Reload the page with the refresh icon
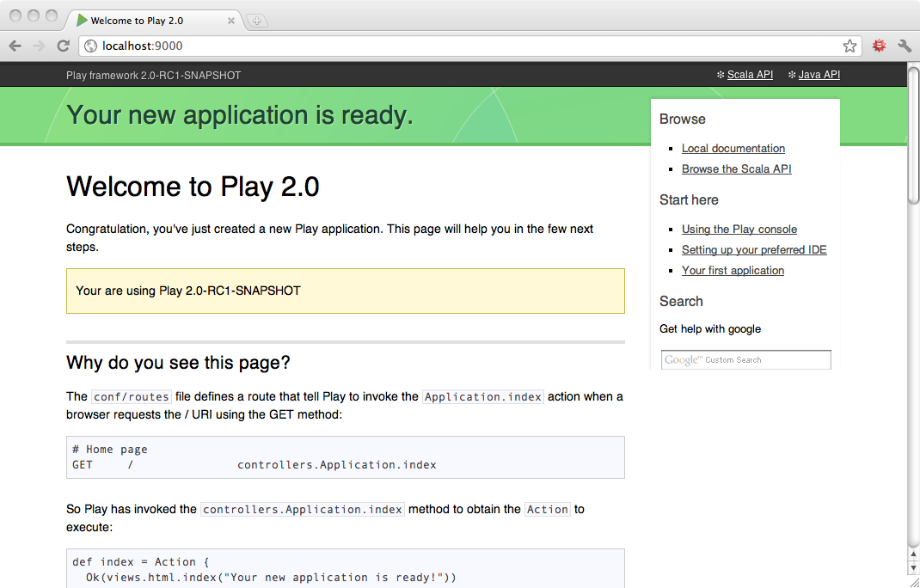 tap(63, 46)
